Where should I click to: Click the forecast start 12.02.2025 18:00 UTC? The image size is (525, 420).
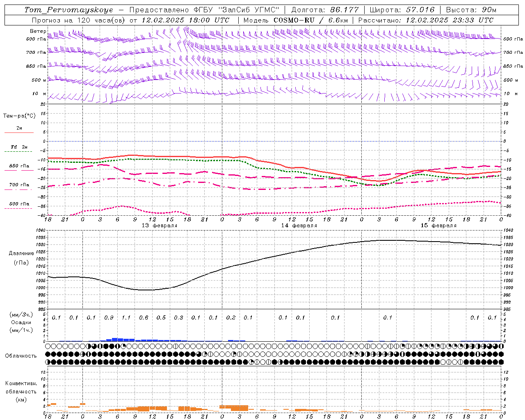click(185, 20)
